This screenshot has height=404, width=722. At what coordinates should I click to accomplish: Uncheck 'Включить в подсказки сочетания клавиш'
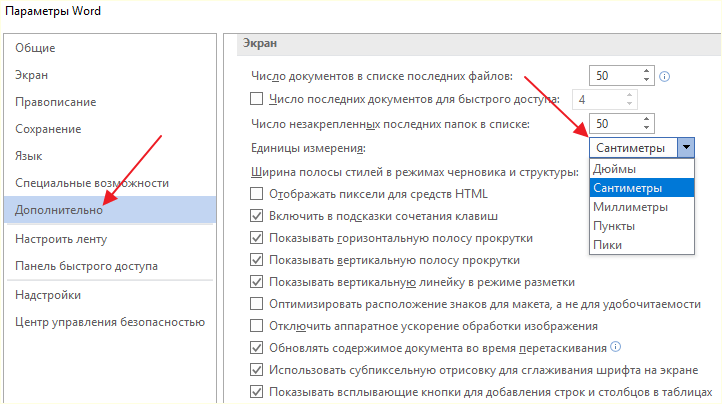[x=256, y=216]
